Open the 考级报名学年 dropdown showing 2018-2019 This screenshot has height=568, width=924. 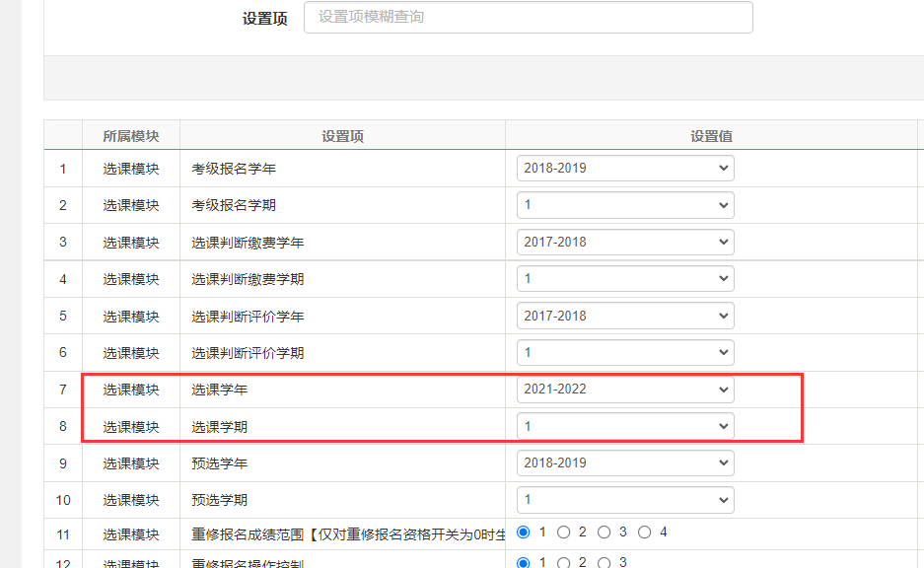tap(625, 169)
